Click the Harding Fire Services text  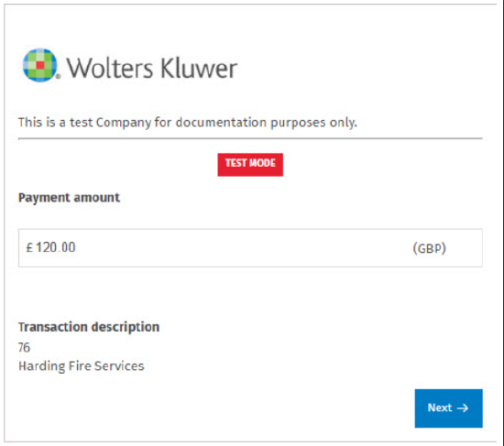tap(81, 366)
